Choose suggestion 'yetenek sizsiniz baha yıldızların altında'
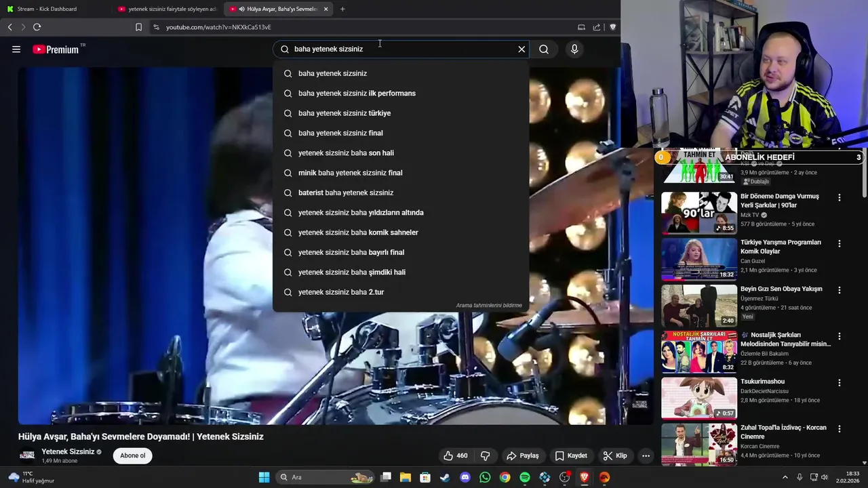 click(x=401, y=212)
